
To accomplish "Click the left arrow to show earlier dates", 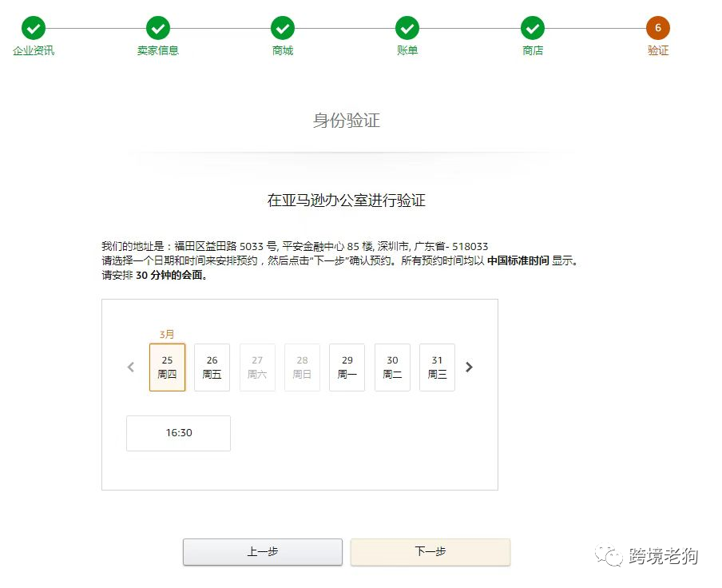I will 130,367.
